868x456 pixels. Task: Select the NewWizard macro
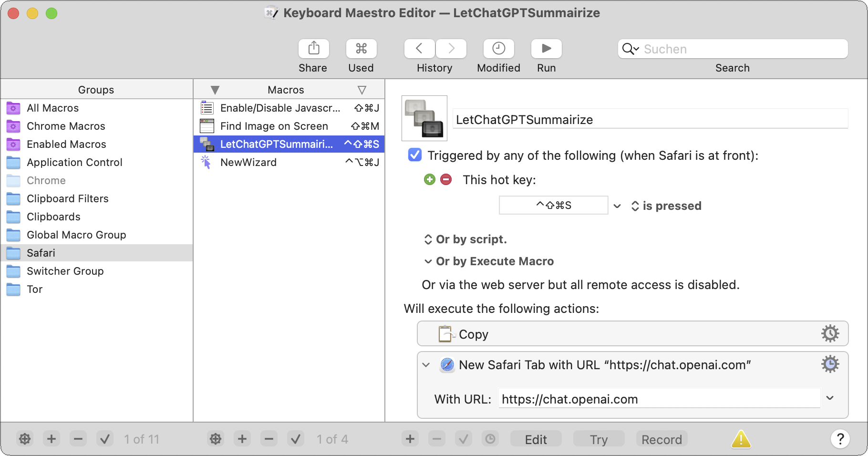coord(248,162)
